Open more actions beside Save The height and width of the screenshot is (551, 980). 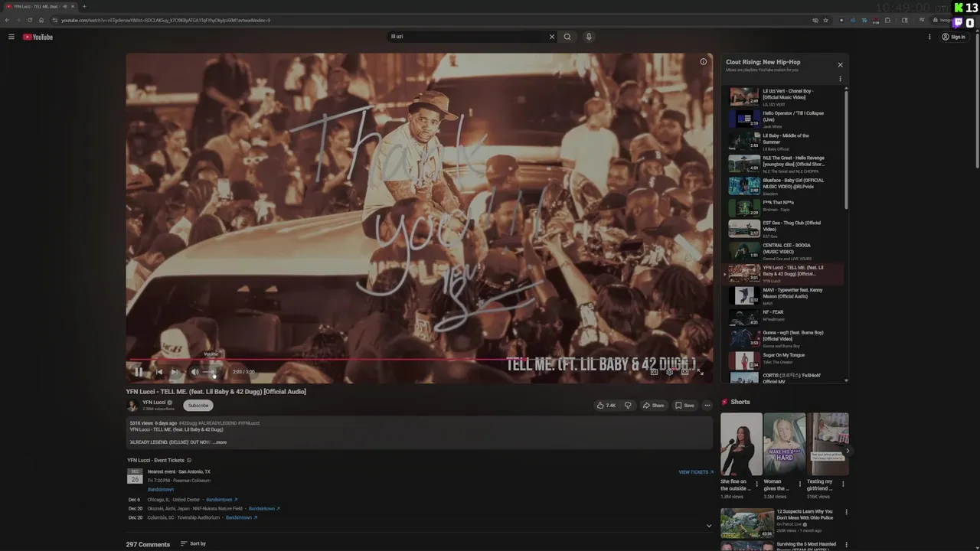pos(707,406)
